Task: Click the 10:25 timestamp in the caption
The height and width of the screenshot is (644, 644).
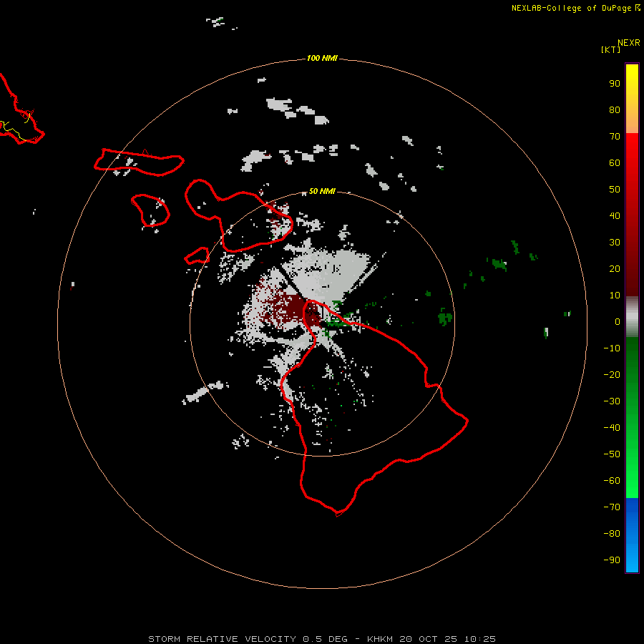Action: point(479,639)
